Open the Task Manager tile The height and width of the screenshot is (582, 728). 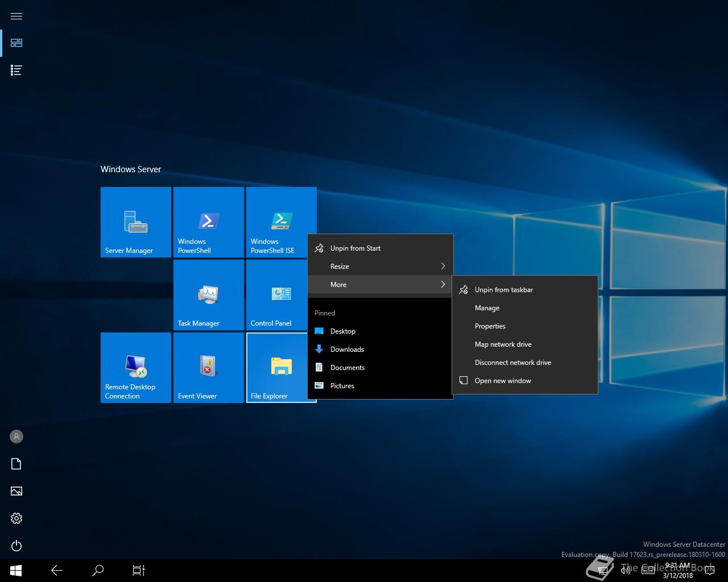pyautogui.click(x=209, y=295)
